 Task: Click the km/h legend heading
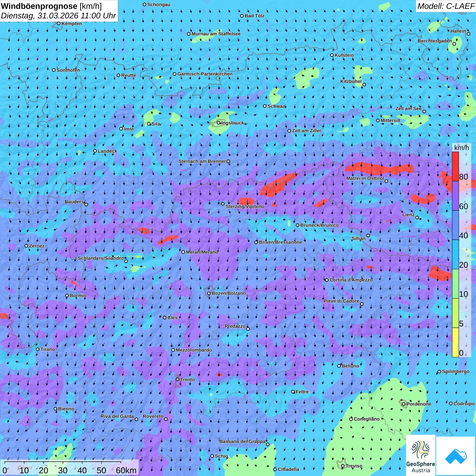click(x=461, y=148)
